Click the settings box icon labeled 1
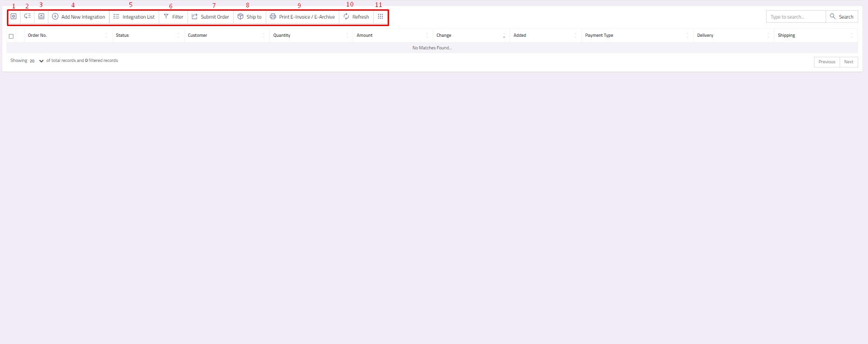The image size is (868, 344). [x=13, y=17]
